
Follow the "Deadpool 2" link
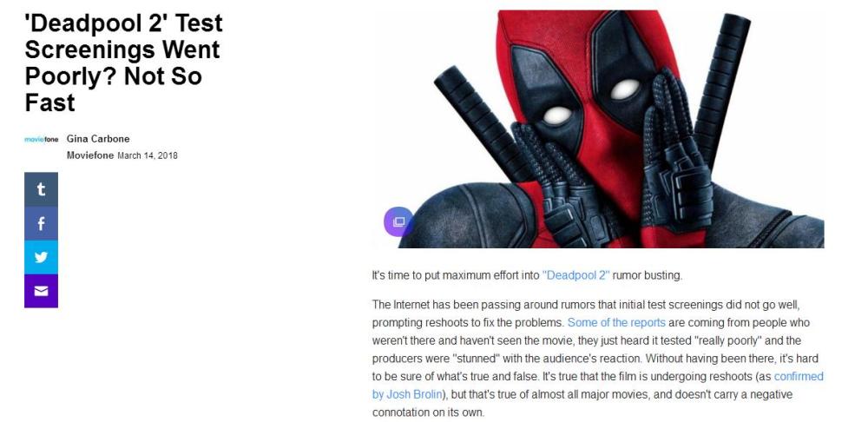[x=576, y=275]
